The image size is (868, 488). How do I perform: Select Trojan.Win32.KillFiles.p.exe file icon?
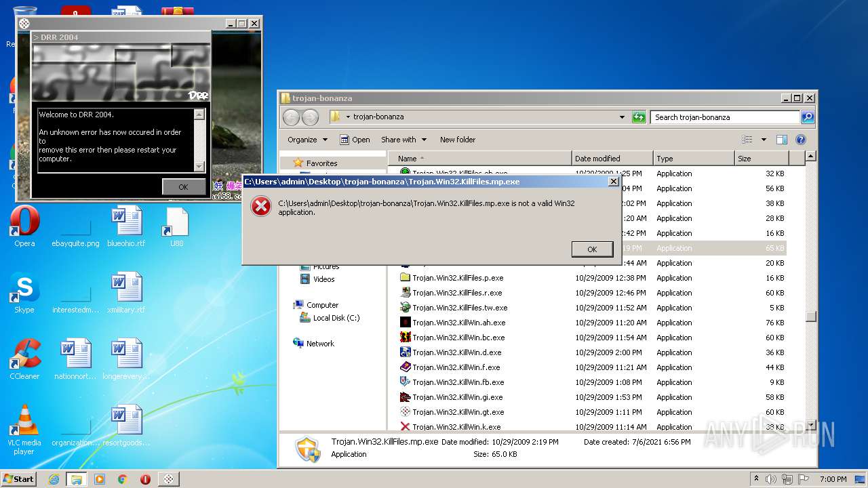[406, 278]
